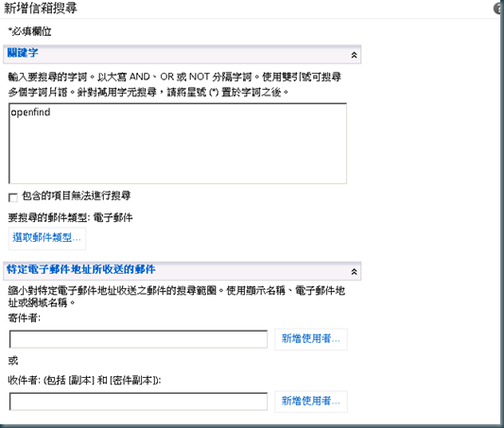The width and height of the screenshot is (504, 428).
Task: Click the 收件者 input field
Action: click(138, 402)
